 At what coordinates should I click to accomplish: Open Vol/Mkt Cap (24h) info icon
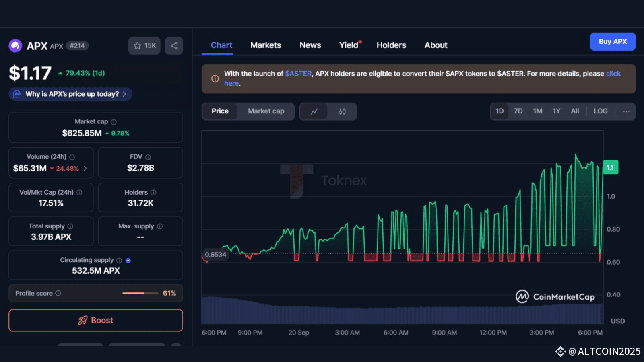[x=79, y=193]
